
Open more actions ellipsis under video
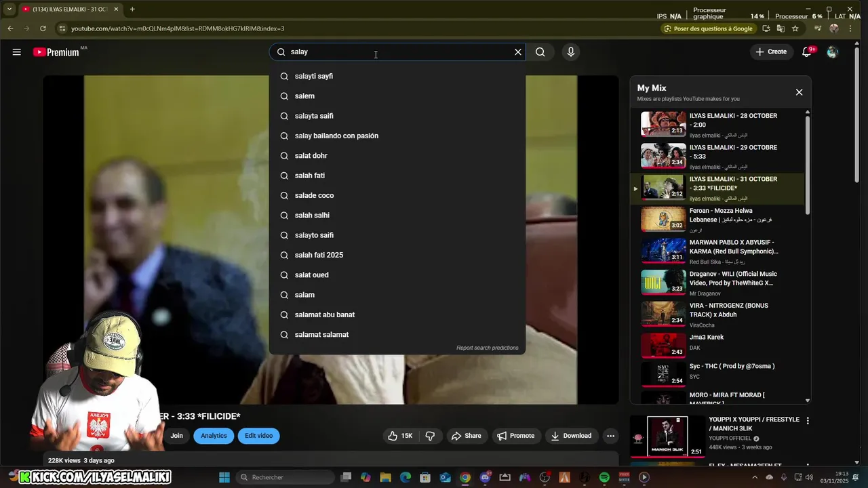coord(610,436)
